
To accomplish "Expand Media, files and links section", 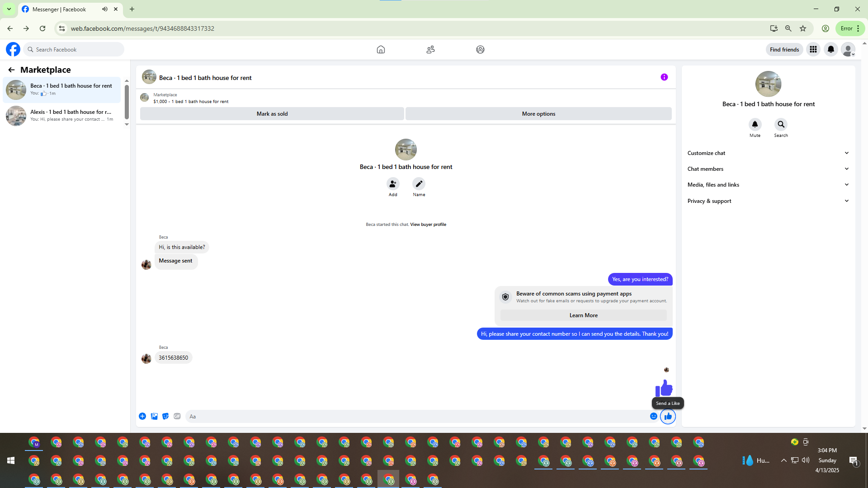I will [x=768, y=185].
